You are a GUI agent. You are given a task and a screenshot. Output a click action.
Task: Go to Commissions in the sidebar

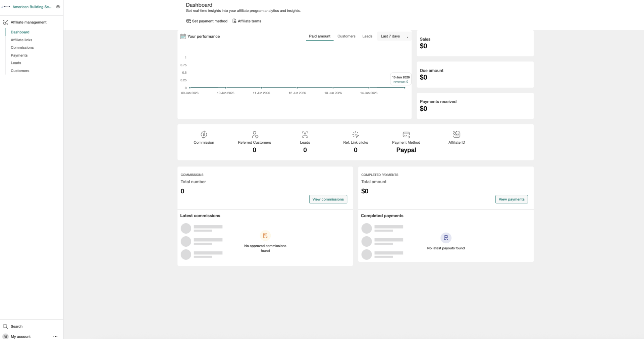tap(22, 48)
